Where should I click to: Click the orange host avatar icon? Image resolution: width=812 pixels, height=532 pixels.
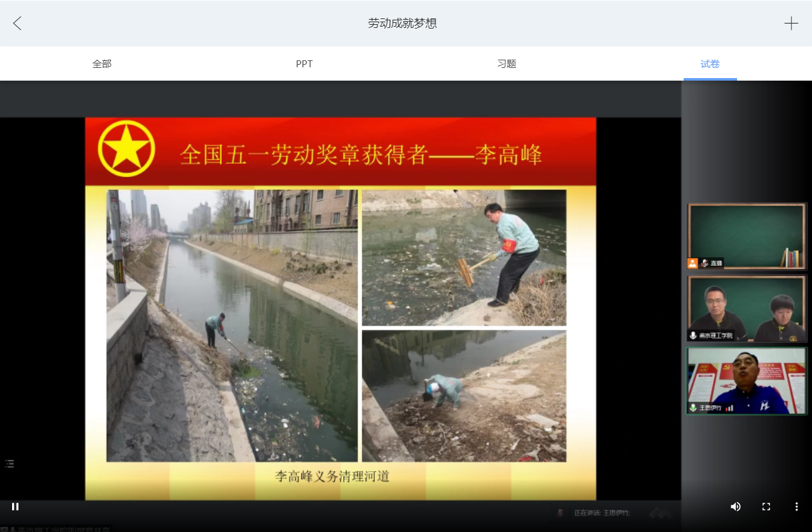tap(693, 263)
